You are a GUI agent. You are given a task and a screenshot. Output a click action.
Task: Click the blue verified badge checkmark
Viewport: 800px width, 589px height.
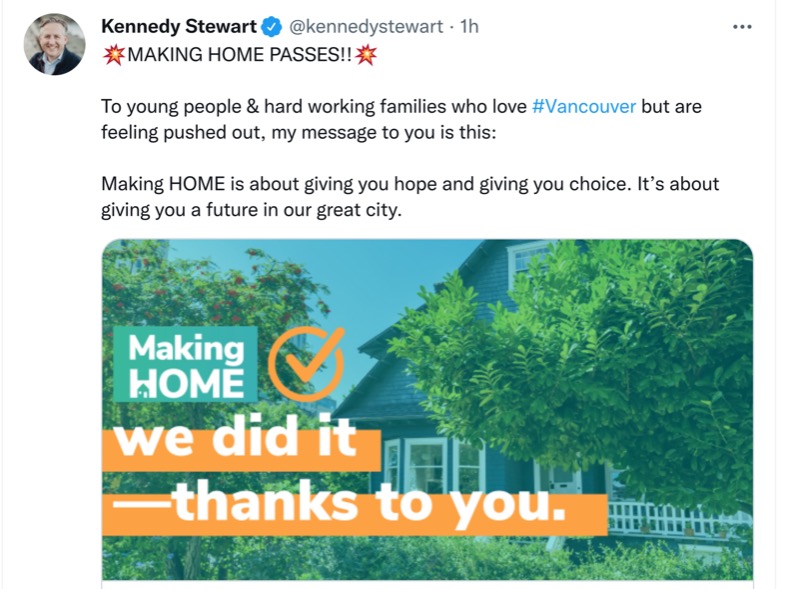click(x=272, y=27)
